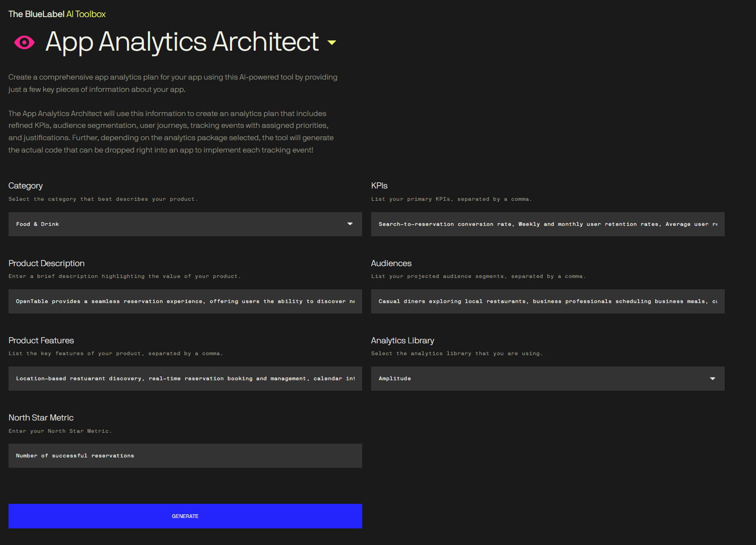Click the 'Analytics Library' field label

tap(402, 340)
